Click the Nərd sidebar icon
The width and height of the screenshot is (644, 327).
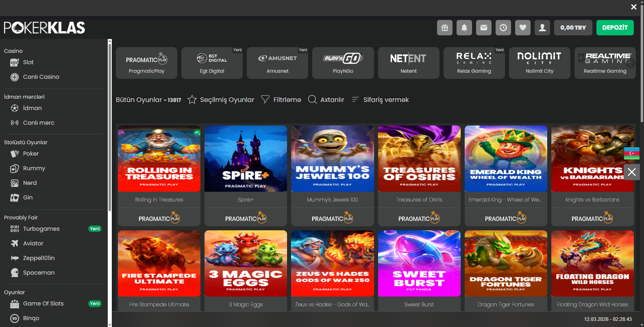coord(15,183)
